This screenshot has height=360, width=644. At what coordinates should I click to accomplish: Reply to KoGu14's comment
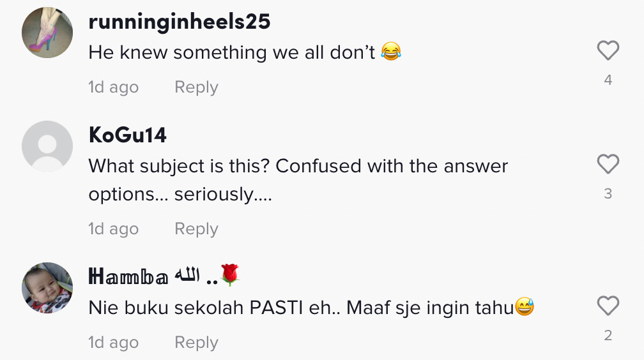click(196, 229)
